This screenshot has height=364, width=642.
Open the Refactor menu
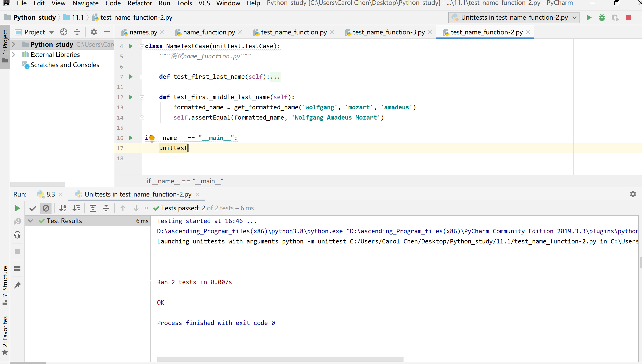139,3
